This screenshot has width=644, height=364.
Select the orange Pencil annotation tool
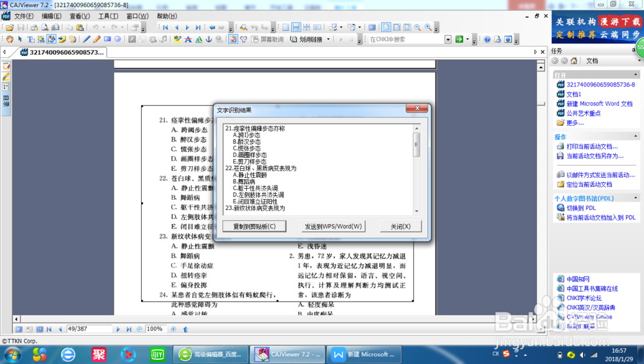(97, 39)
